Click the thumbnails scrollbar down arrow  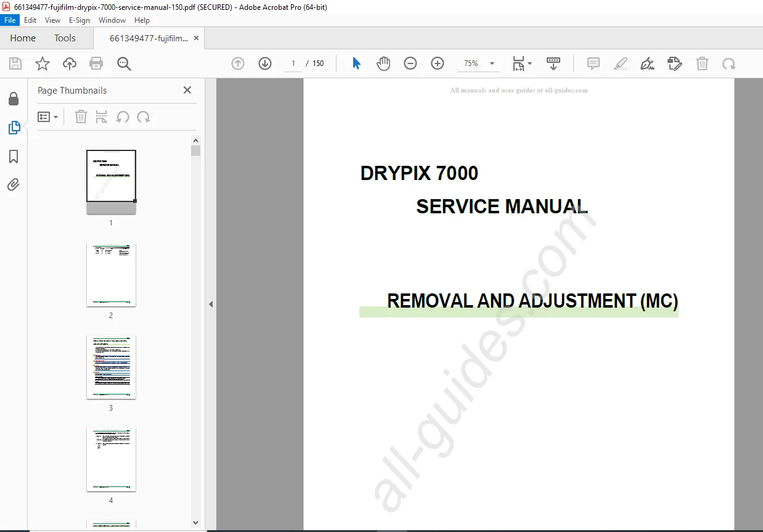pyautogui.click(x=196, y=523)
